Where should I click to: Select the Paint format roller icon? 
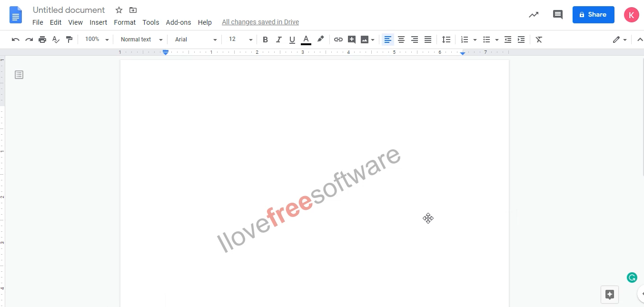[x=69, y=40]
